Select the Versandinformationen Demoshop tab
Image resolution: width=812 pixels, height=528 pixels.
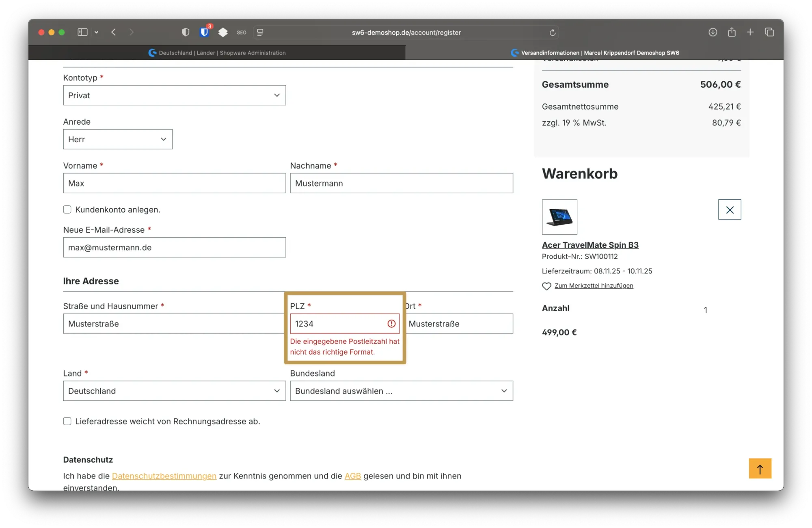(x=595, y=53)
